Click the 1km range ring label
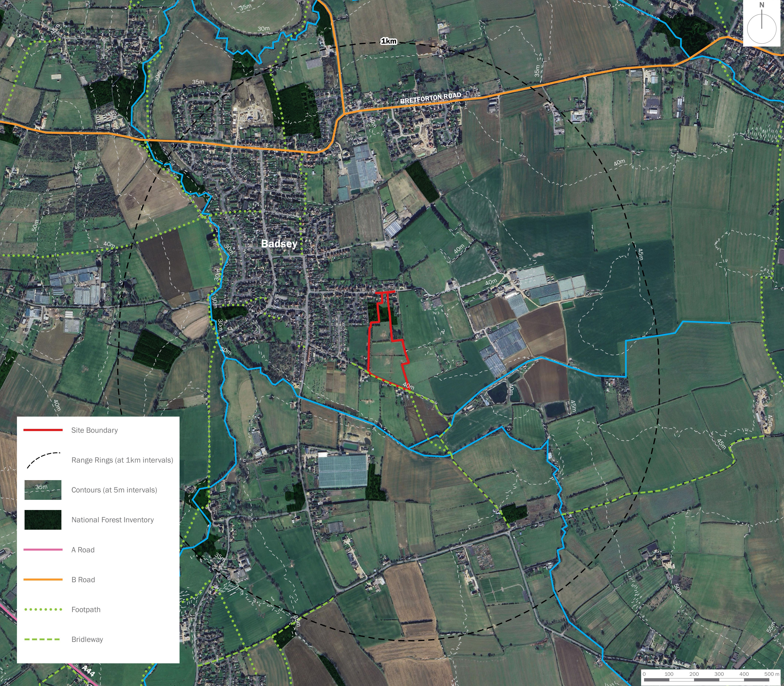 coord(388,41)
